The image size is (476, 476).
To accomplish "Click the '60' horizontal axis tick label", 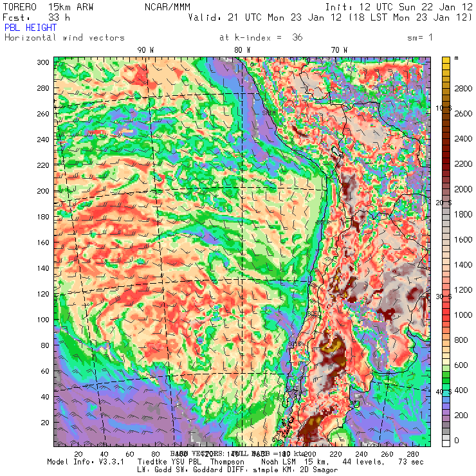I will (130, 454).
